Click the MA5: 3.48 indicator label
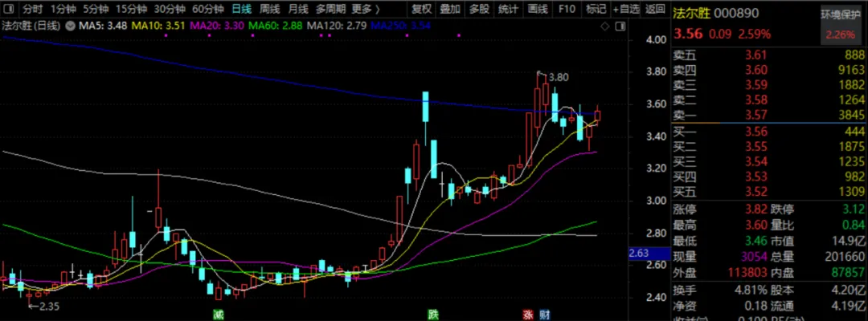The width and height of the screenshot is (868, 321). click(104, 26)
